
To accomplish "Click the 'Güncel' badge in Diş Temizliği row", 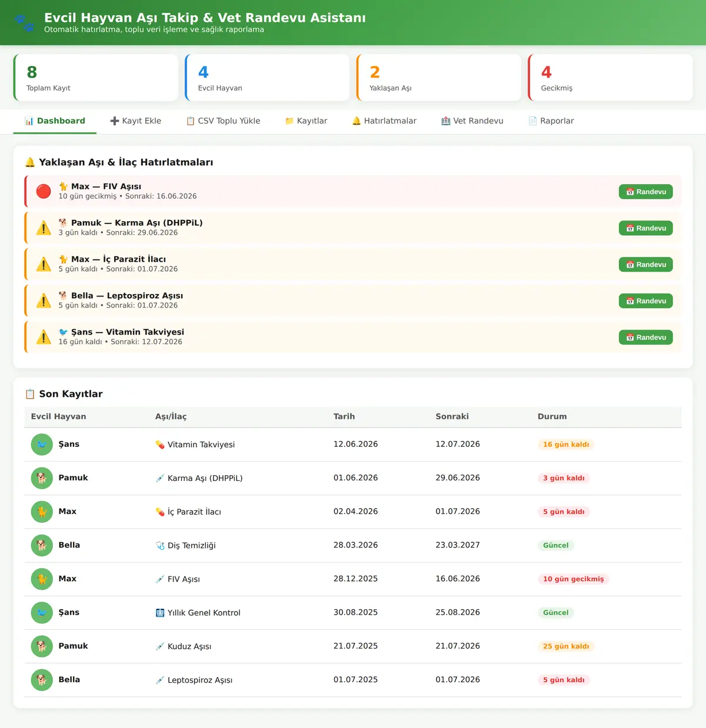I will click(x=556, y=545).
